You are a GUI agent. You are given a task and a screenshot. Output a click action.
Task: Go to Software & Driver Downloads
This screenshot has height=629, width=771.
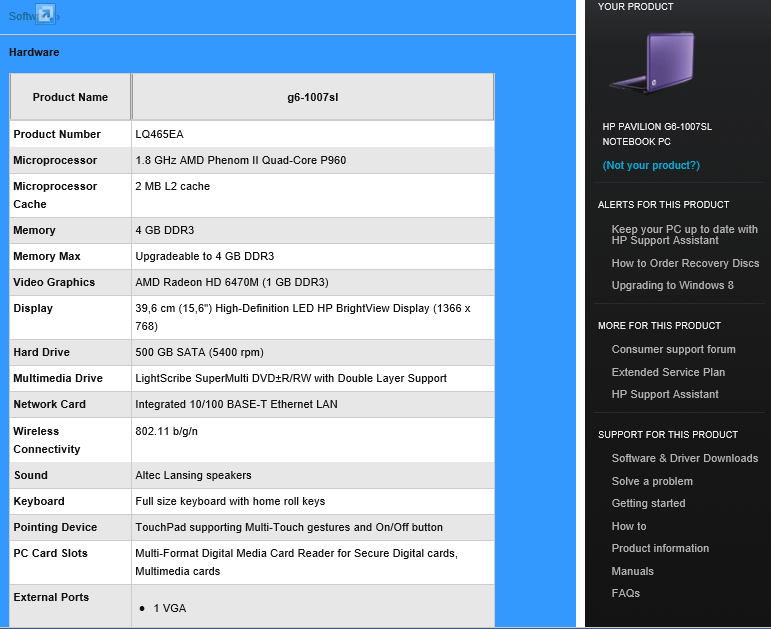click(684, 458)
